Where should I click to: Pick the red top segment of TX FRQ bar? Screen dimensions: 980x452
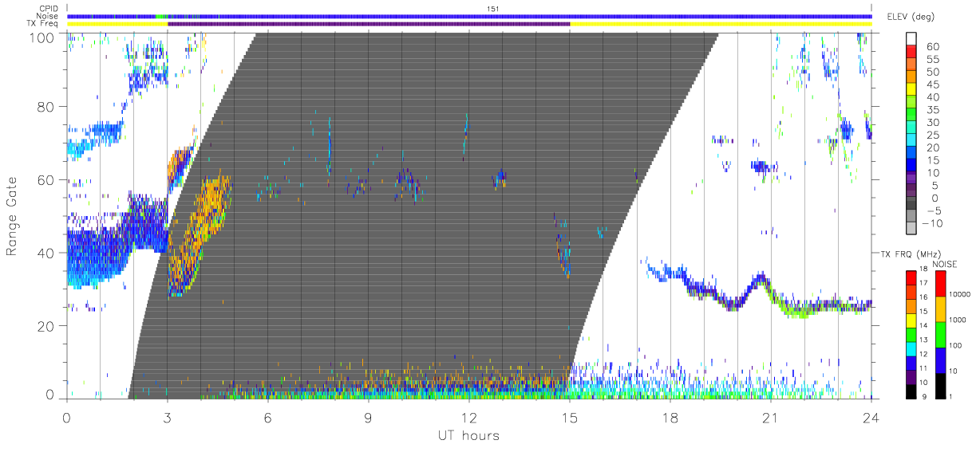[913, 277]
